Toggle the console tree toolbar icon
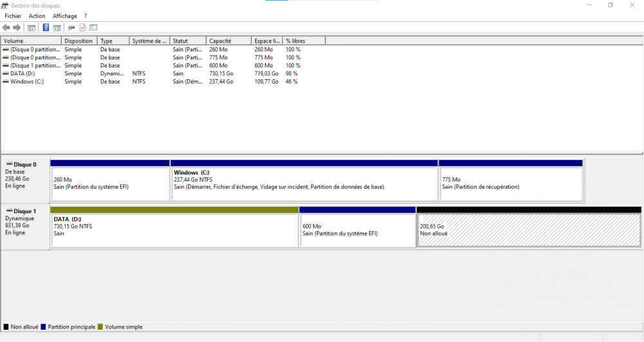 click(31, 28)
